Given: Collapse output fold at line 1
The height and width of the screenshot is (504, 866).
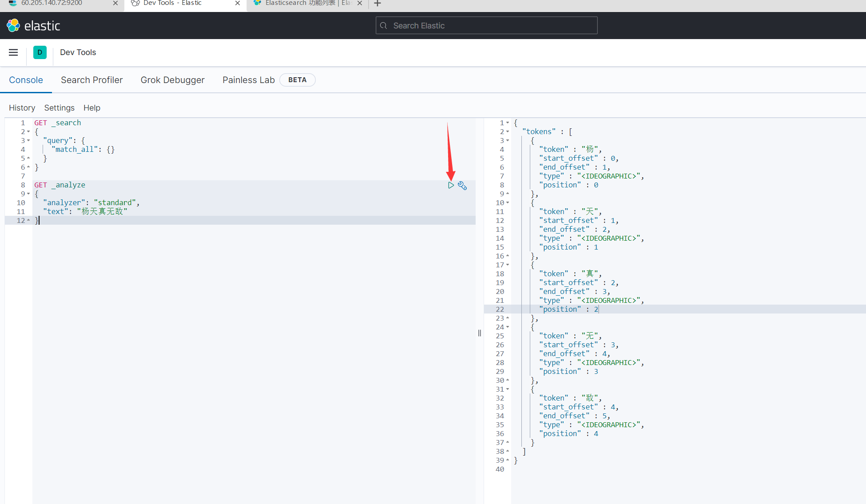Looking at the screenshot, I should (508, 123).
